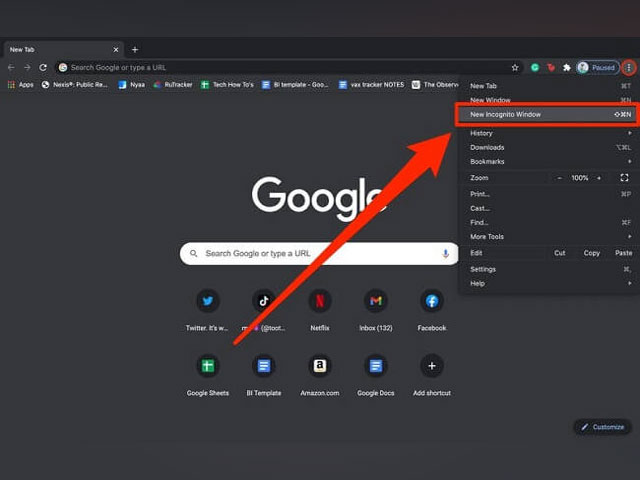Open the Amazon.com shortcut tile
This screenshot has height=480, width=640.
point(320,376)
